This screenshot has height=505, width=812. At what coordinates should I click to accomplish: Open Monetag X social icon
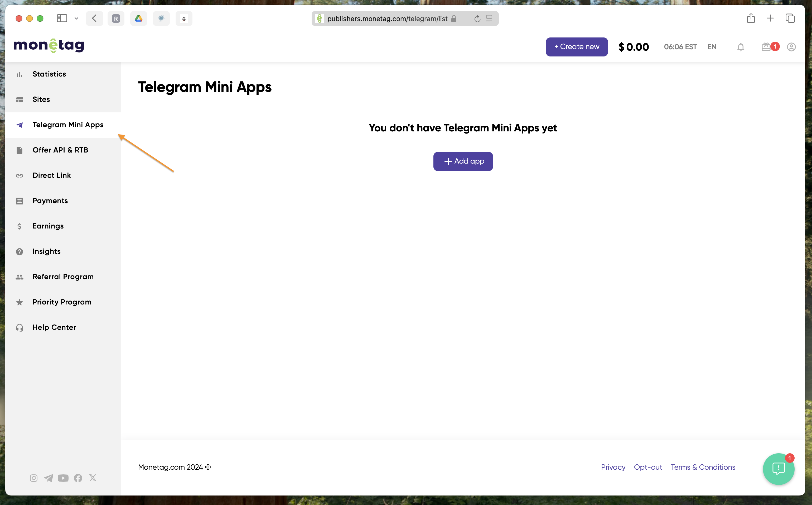93,478
